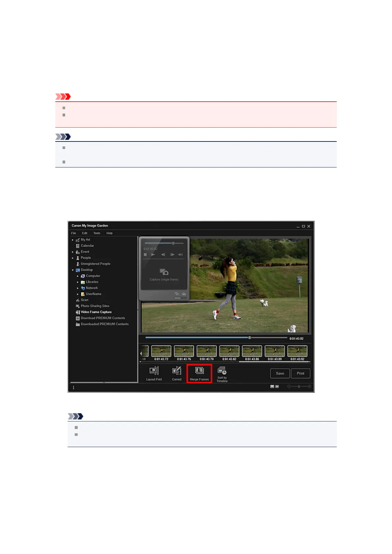Open the Tools menu
This screenshot has height=554, width=392.
tap(97, 233)
